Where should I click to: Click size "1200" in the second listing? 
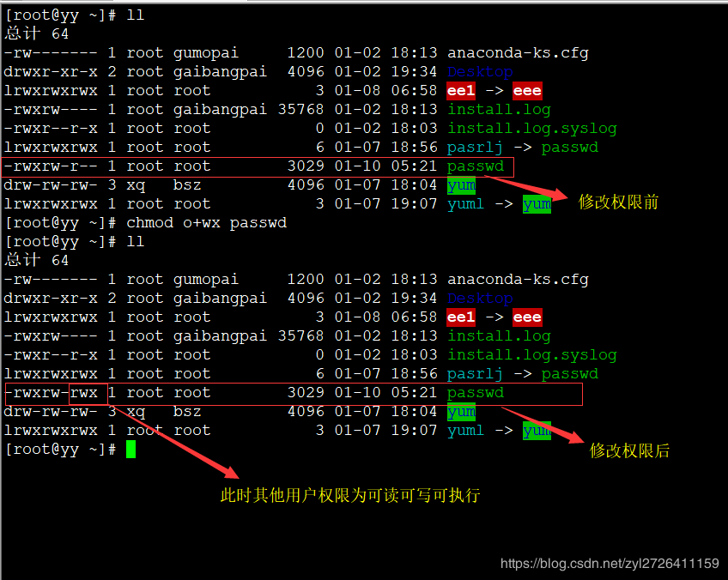pyautogui.click(x=306, y=280)
